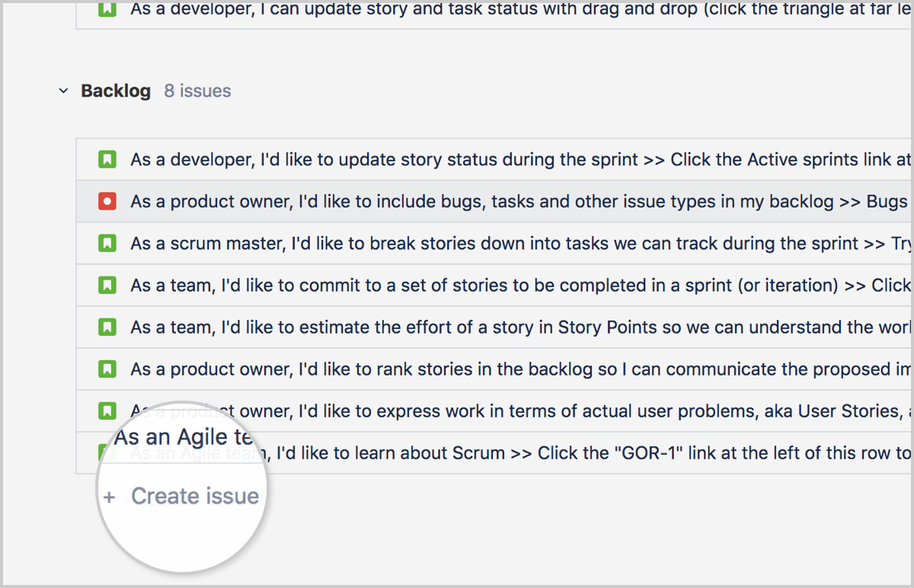Click the Create issue button

195,496
